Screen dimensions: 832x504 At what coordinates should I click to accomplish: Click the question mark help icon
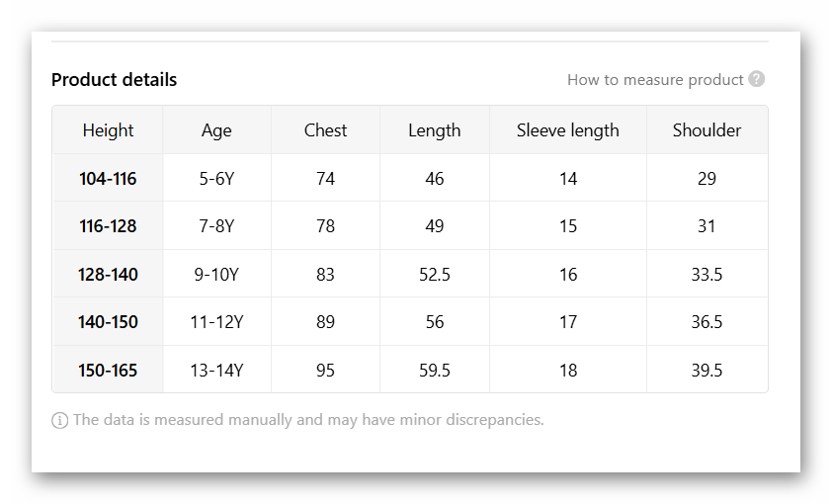pyautogui.click(x=757, y=80)
